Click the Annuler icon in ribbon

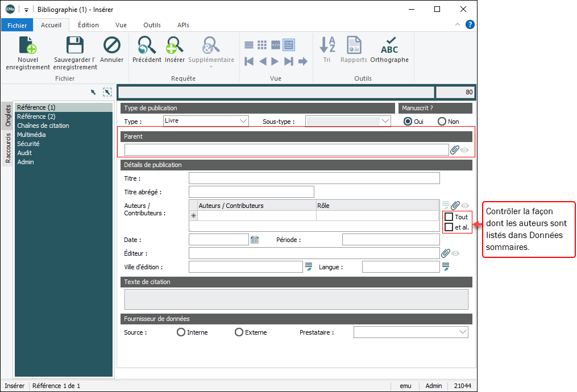pyautogui.click(x=112, y=45)
